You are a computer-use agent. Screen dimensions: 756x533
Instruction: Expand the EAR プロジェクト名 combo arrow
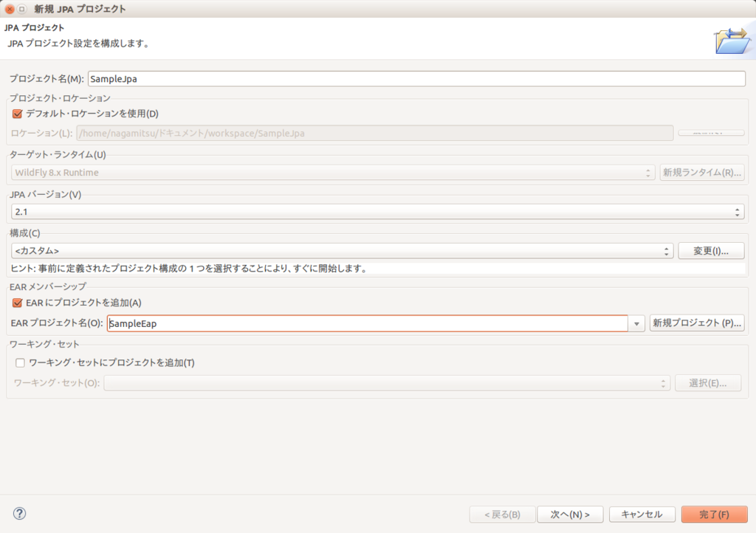point(636,323)
